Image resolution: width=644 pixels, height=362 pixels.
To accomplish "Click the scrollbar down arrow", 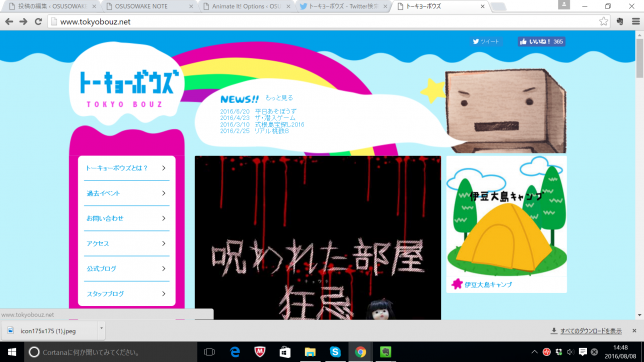I will coord(639,315).
